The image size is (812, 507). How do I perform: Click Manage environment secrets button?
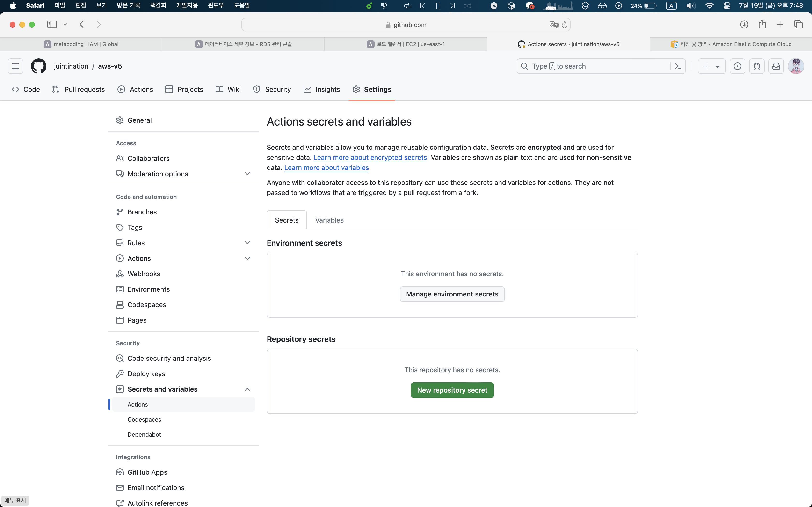452,294
